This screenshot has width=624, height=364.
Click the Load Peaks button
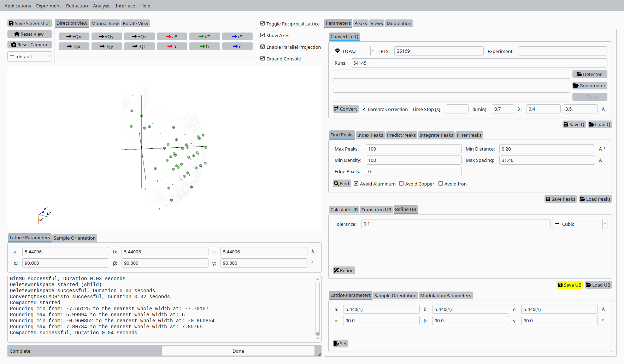[595, 199]
